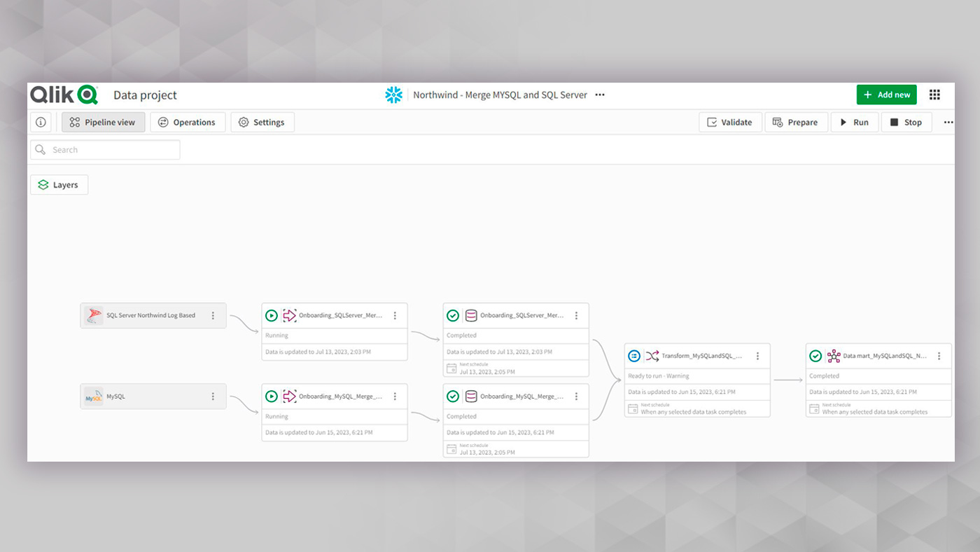Open ellipsis menu next to Northwind project title
The image size is (980, 552).
[599, 95]
